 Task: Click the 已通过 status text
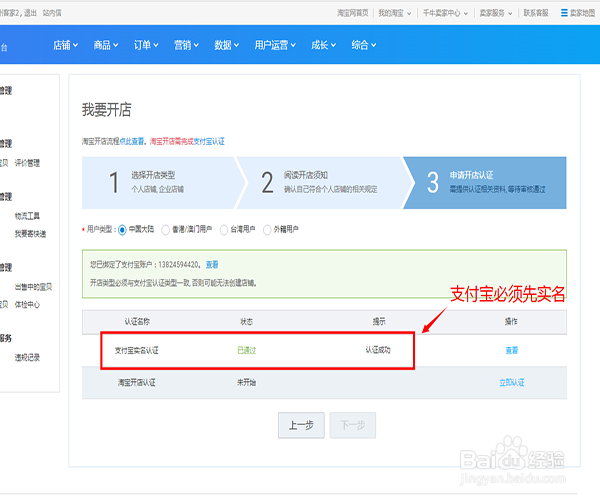246,350
